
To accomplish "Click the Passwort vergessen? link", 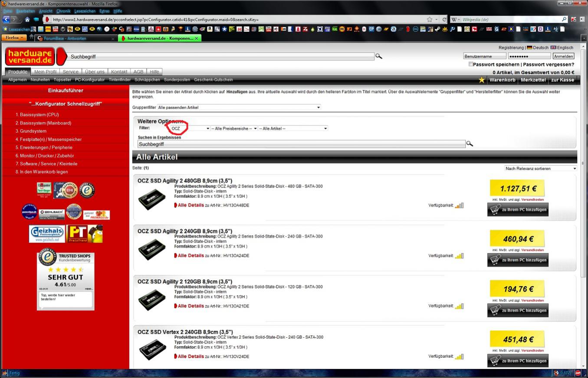I will click(549, 64).
